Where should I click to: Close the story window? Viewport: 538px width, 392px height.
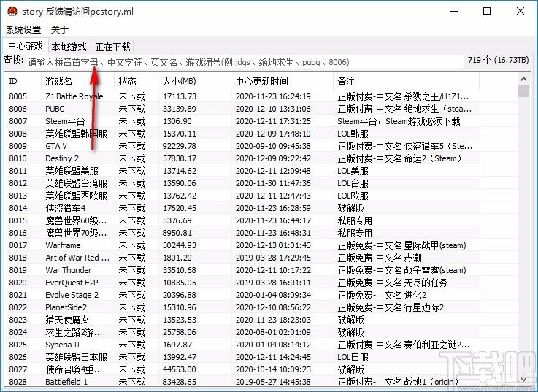coord(520,12)
